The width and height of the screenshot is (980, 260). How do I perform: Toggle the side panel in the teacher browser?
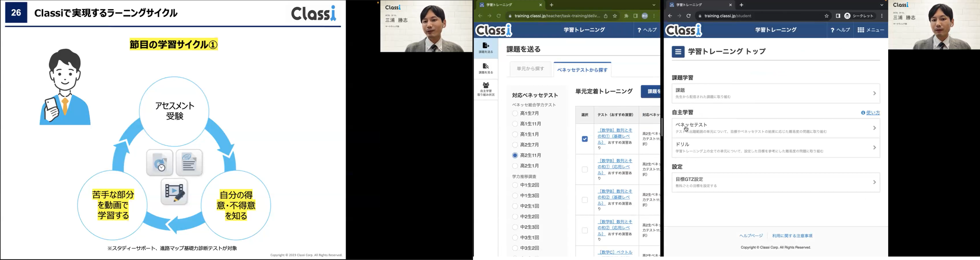click(635, 16)
